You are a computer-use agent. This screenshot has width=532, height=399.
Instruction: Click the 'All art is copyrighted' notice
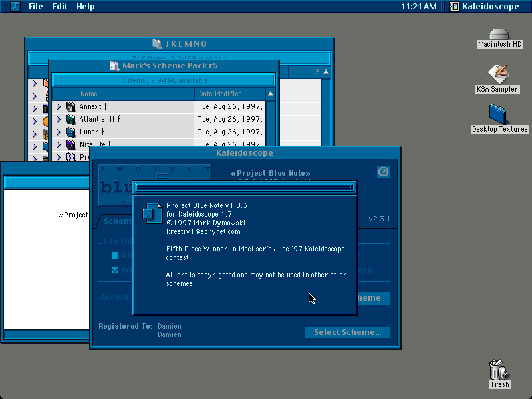click(x=256, y=279)
